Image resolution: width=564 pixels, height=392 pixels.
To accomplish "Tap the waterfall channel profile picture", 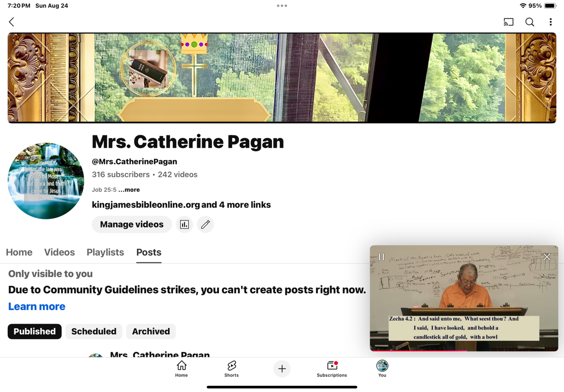I will [x=46, y=181].
